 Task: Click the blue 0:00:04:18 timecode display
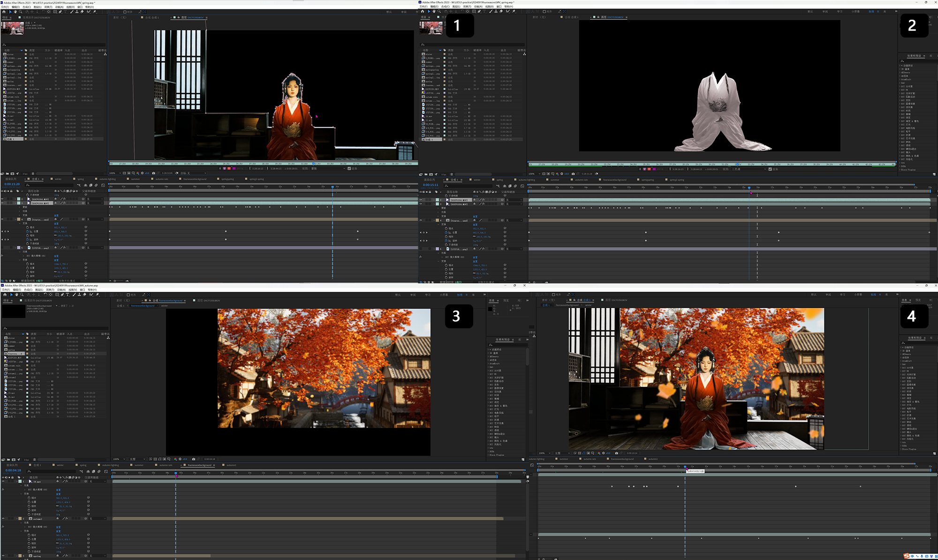click(13, 470)
